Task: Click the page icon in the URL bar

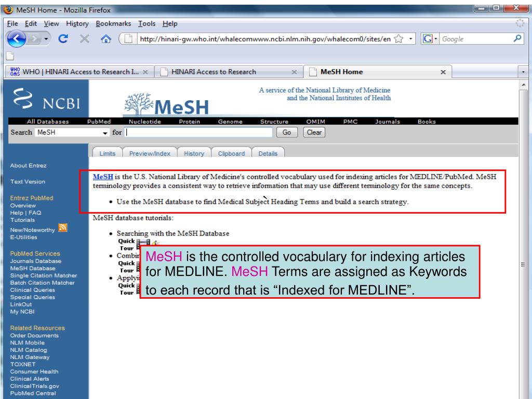Action: point(128,39)
